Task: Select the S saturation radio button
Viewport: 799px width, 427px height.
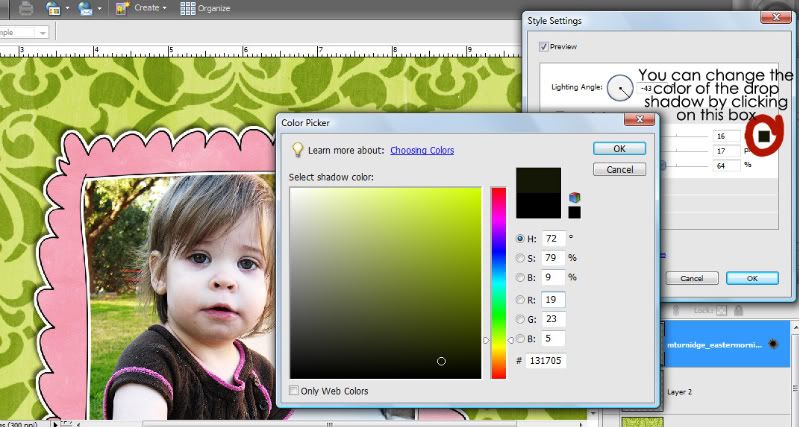Action: click(520, 258)
